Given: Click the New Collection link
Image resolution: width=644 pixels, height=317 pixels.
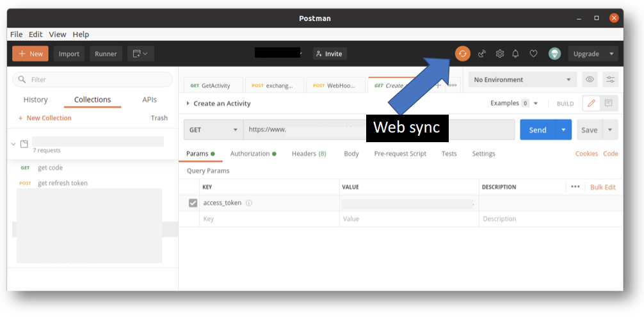Looking at the screenshot, I should point(45,118).
